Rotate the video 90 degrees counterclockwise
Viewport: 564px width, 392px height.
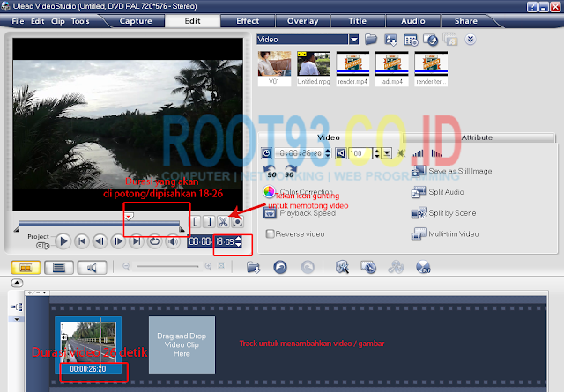click(x=271, y=172)
